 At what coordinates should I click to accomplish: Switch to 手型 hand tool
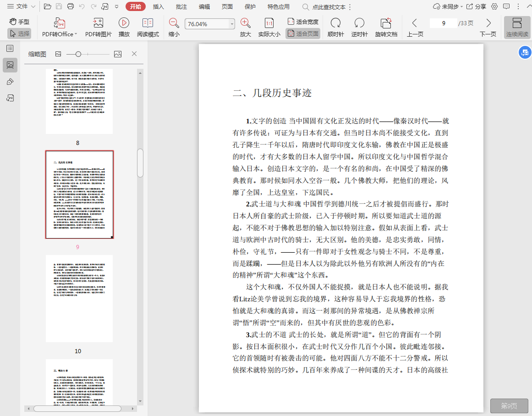tap(19, 22)
